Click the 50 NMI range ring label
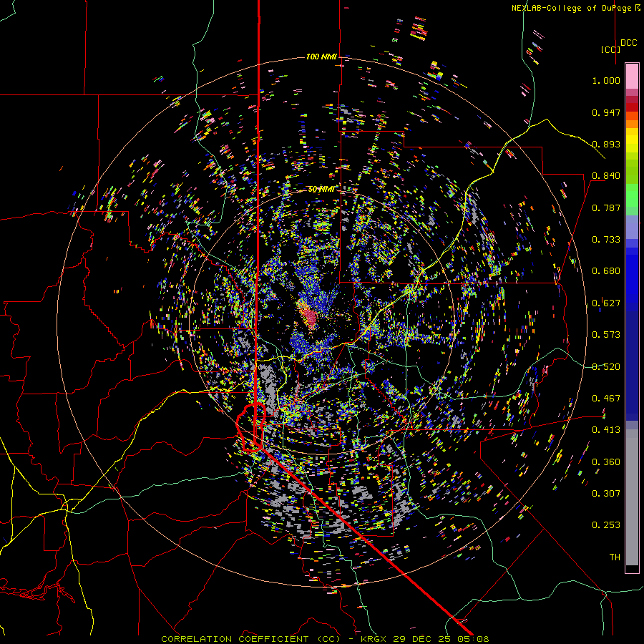The height and width of the screenshot is (644, 644). (321, 190)
